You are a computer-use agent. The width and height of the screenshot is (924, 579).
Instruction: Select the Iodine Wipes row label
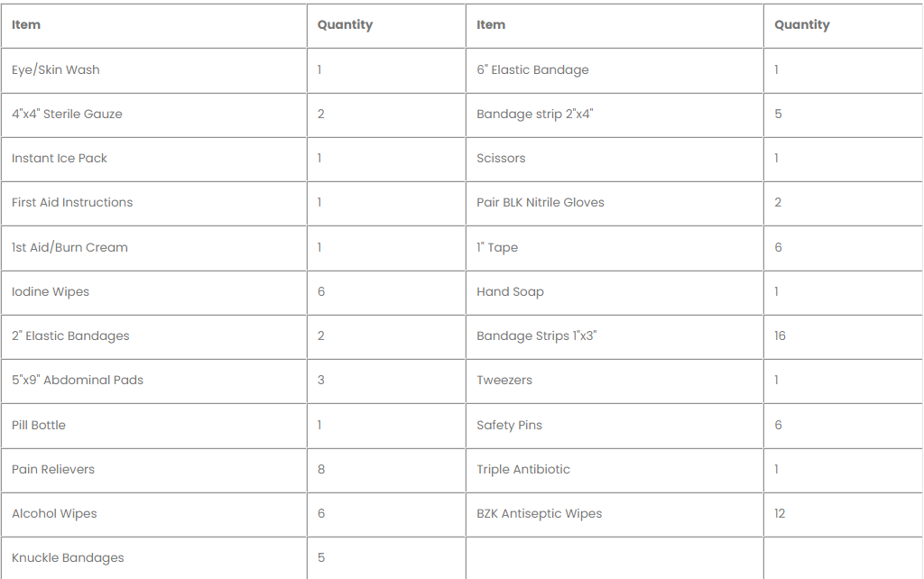[51, 291]
